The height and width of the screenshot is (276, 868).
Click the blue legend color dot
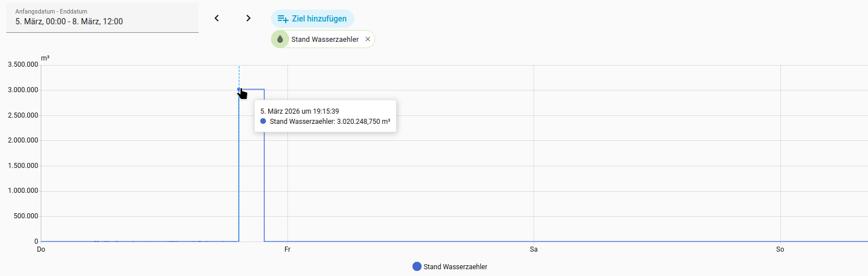pyautogui.click(x=417, y=266)
